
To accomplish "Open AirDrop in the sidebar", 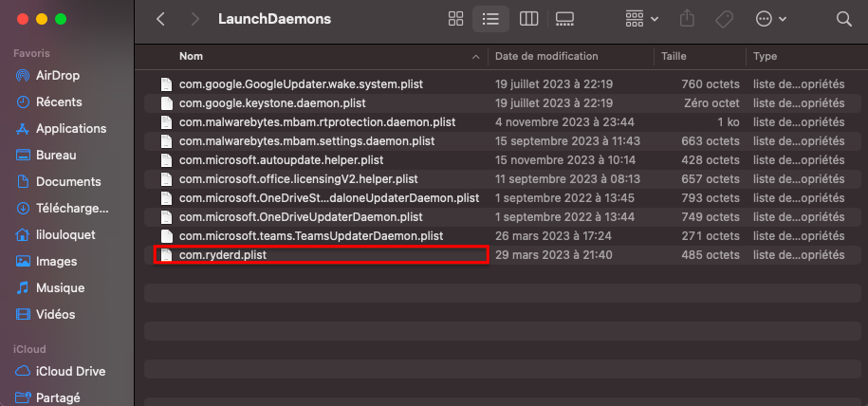I will [x=58, y=75].
